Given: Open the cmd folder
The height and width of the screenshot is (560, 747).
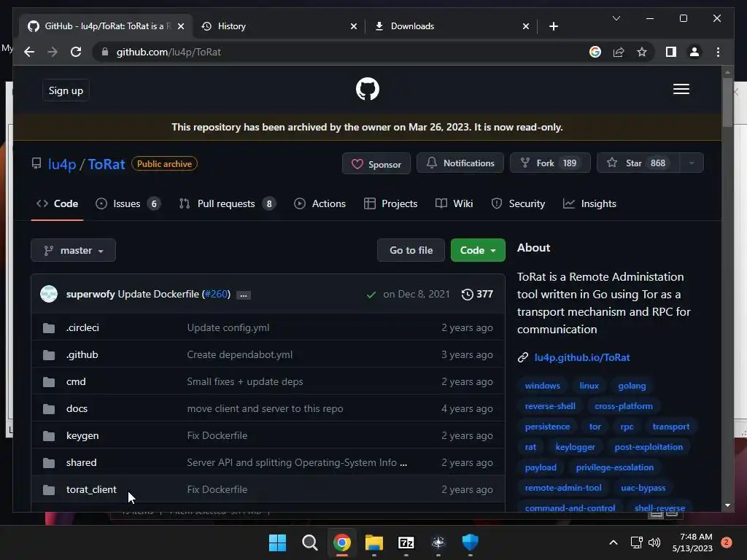Looking at the screenshot, I should (76, 382).
